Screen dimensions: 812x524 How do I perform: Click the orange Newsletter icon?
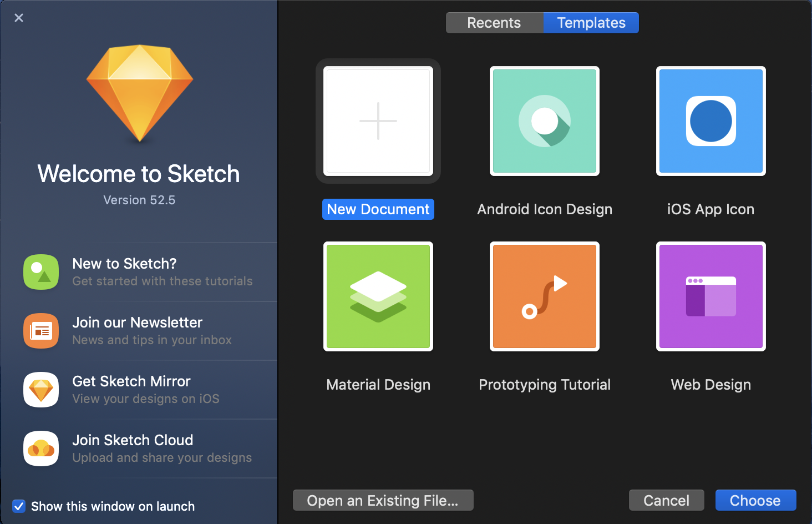pyautogui.click(x=41, y=331)
